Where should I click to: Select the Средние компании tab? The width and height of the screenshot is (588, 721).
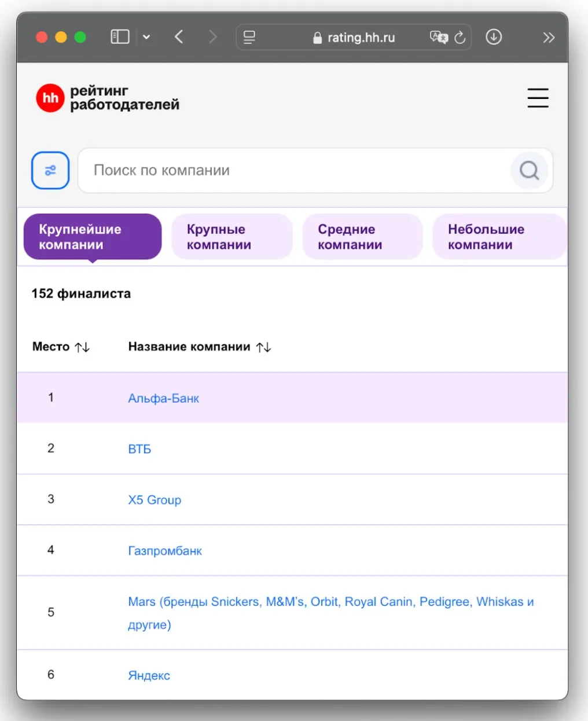tap(362, 236)
